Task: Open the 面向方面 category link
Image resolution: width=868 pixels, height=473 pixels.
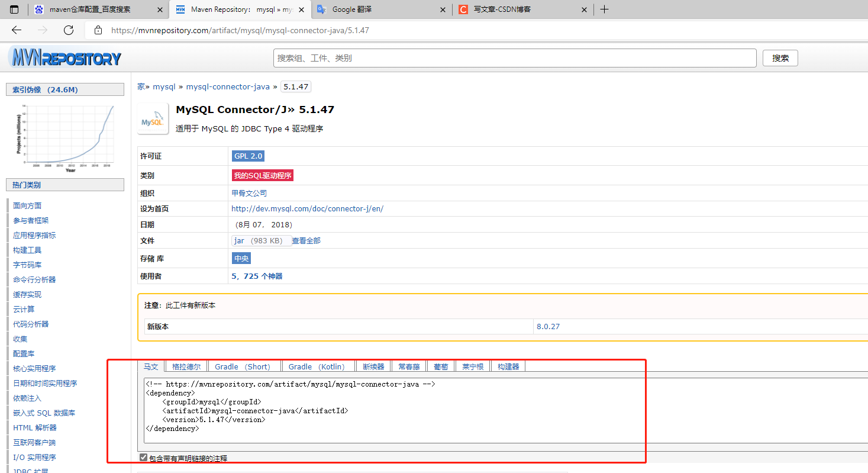Action: click(27, 206)
